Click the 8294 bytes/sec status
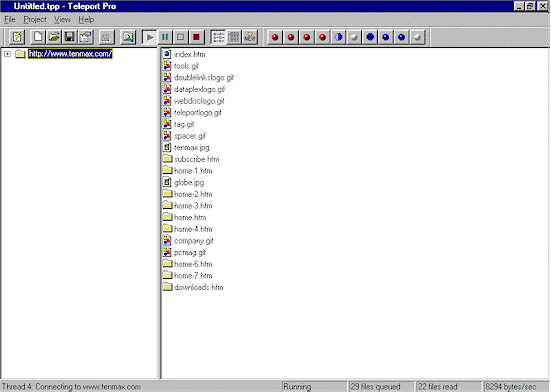This screenshot has height=392, width=551. [x=516, y=387]
